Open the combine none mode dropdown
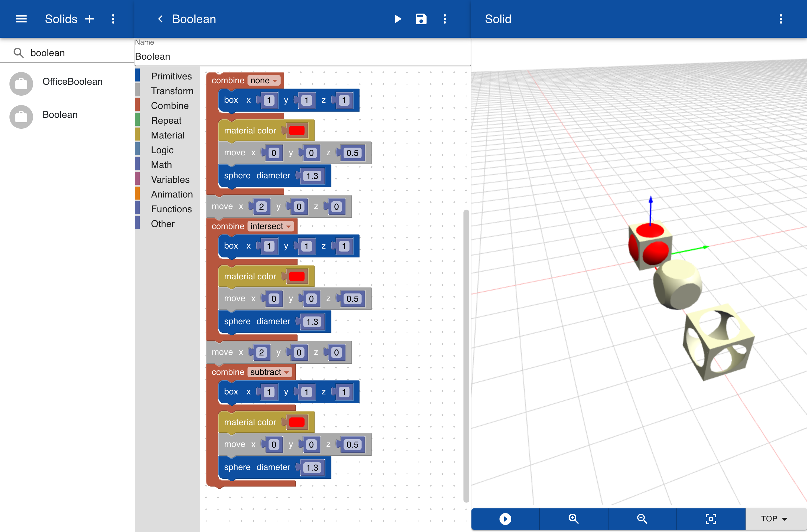The width and height of the screenshot is (807, 532). coord(264,81)
